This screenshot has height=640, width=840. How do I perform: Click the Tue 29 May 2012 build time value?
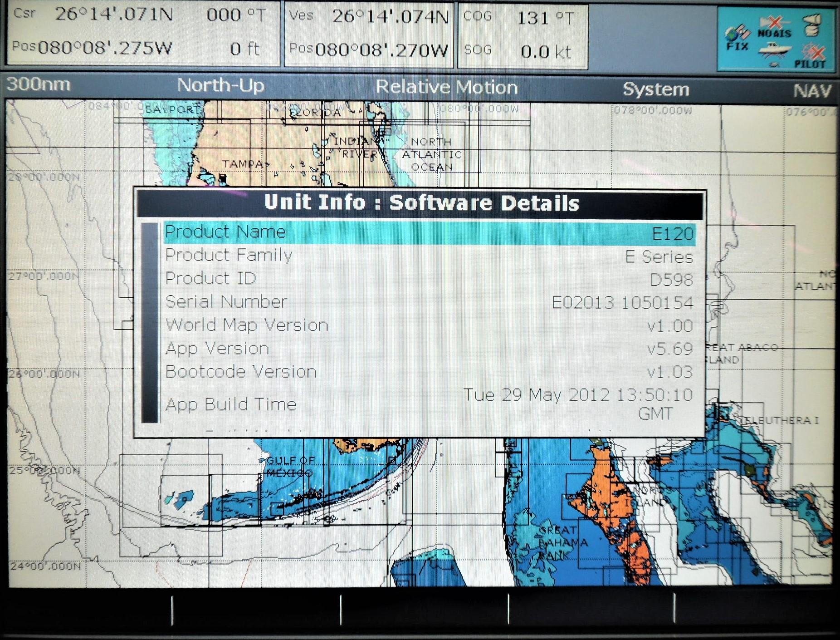click(578, 404)
